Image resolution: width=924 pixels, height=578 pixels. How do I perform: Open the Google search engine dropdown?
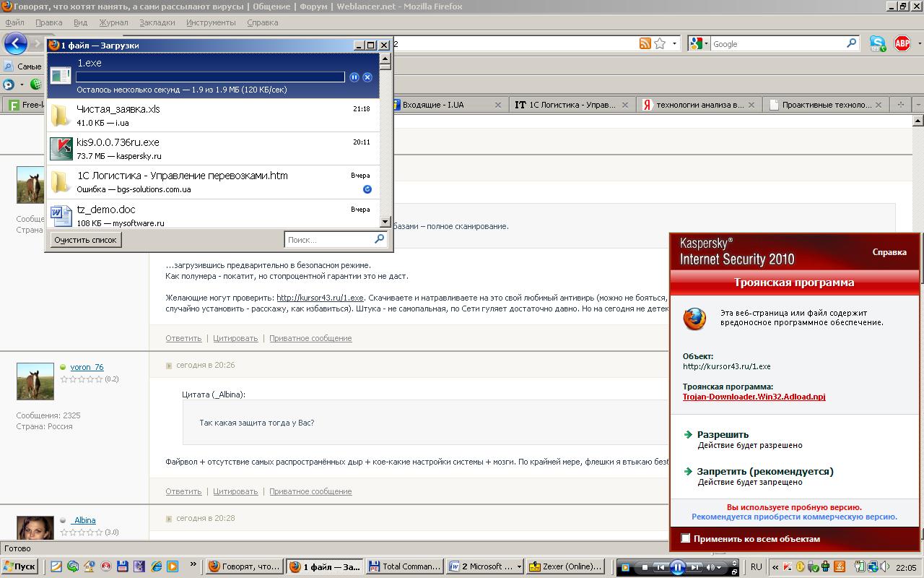(x=699, y=44)
